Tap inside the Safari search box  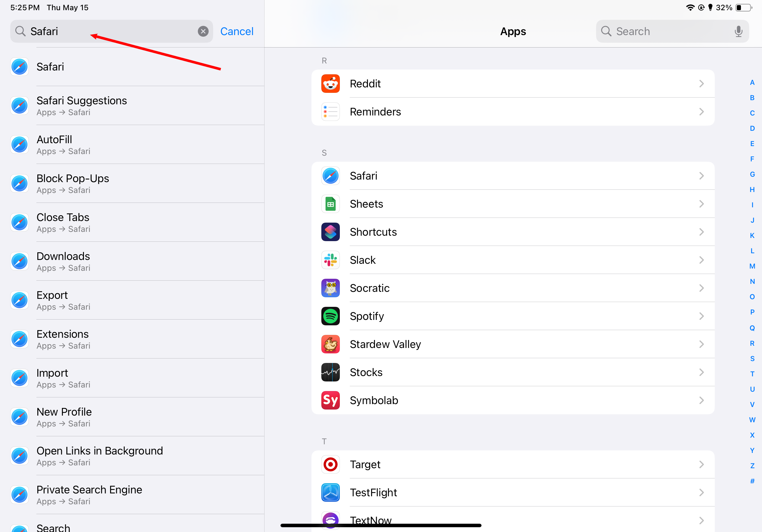point(111,31)
